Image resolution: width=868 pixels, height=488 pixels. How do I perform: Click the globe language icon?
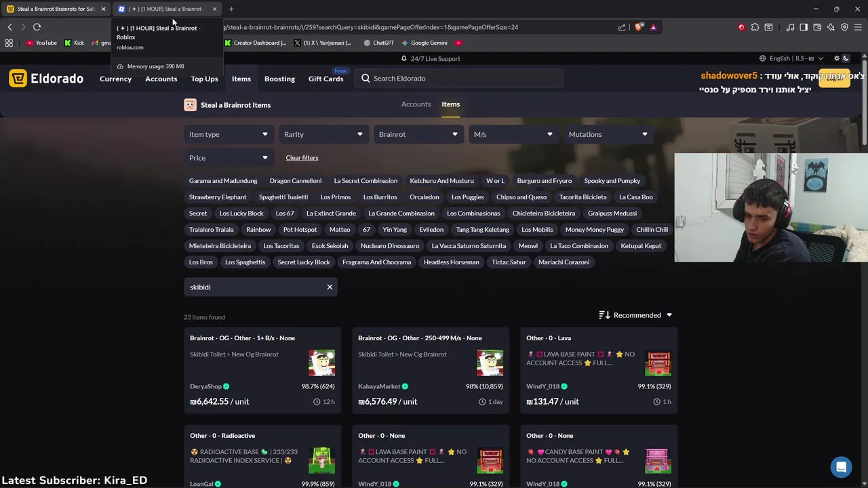click(x=762, y=59)
